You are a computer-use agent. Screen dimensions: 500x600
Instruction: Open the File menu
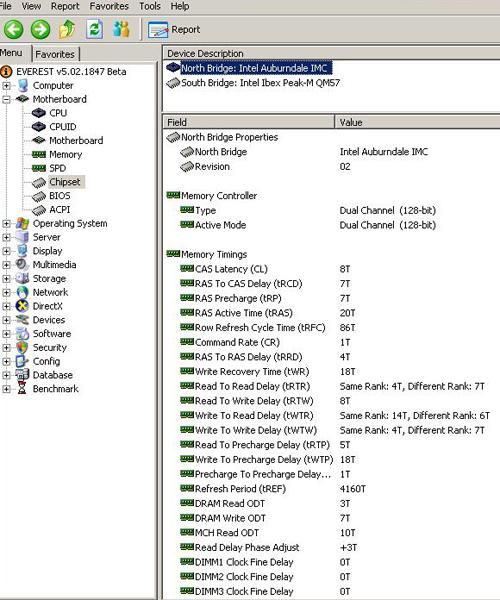tap(5, 6)
